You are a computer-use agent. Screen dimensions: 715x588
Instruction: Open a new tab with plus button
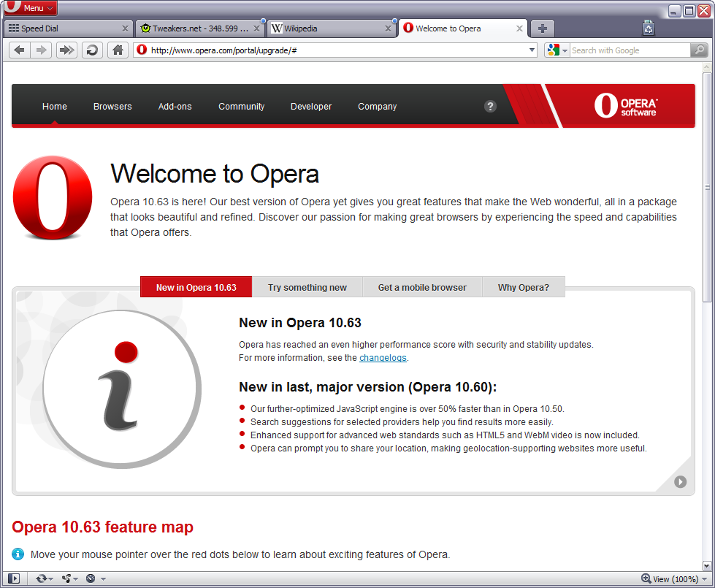click(542, 28)
